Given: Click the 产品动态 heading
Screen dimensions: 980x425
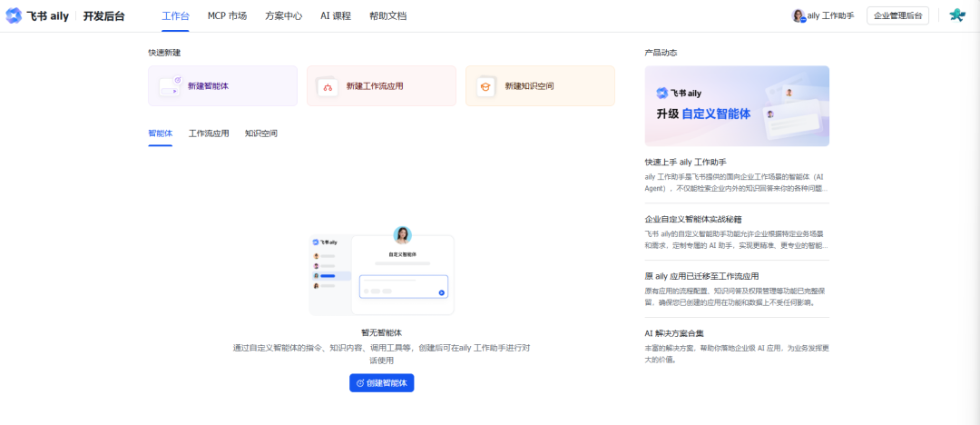Looking at the screenshot, I should coord(661,53).
